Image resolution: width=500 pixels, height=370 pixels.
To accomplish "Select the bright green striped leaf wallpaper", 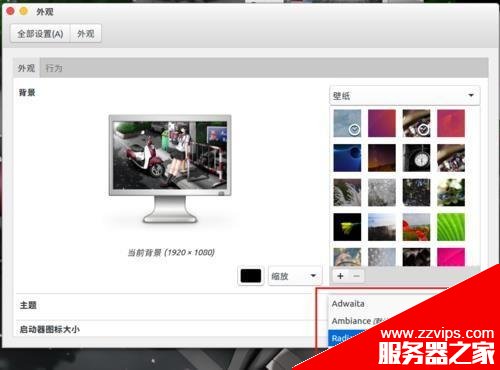I will [x=451, y=227].
